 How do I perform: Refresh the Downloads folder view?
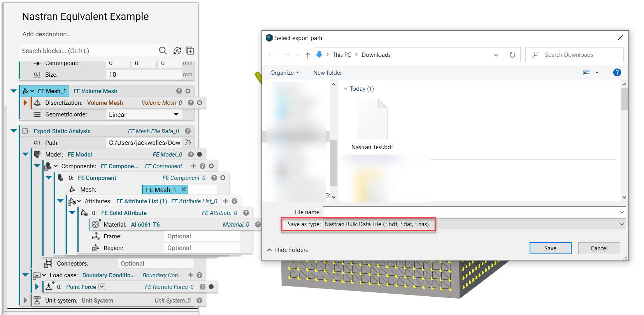click(512, 55)
